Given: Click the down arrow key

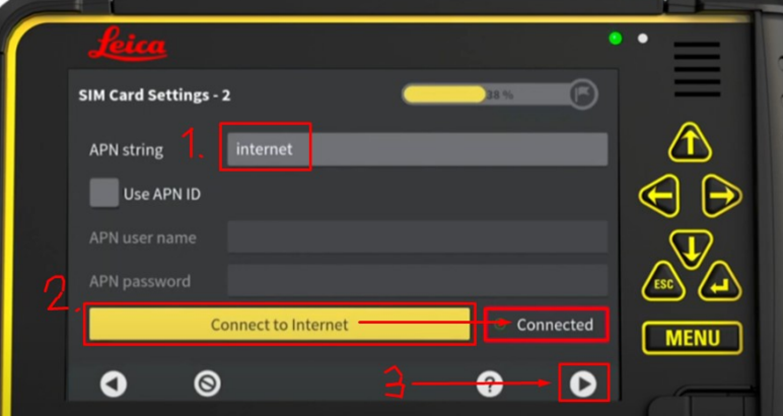Looking at the screenshot, I should tap(691, 248).
